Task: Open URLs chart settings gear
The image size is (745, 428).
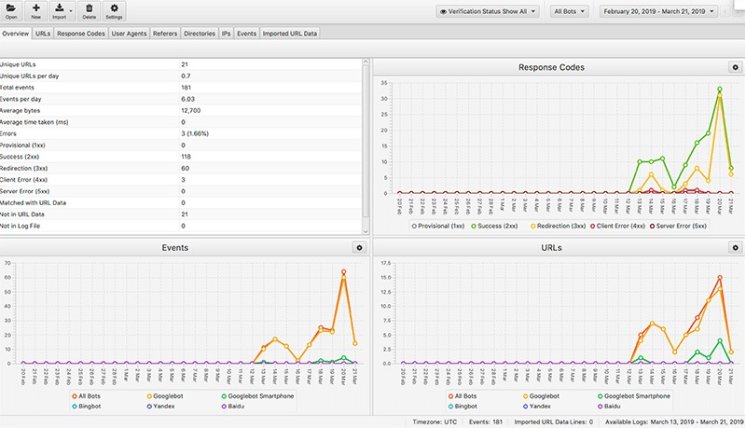Action: tap(735, 248)
